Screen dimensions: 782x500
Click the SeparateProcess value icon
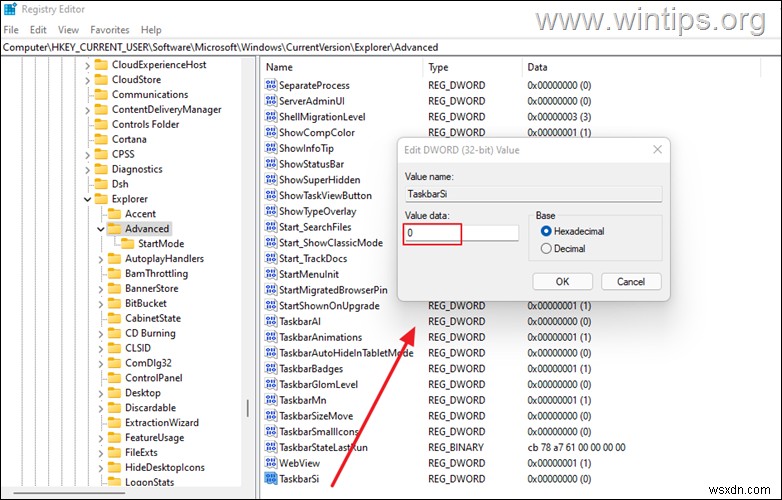click(271, 85)
